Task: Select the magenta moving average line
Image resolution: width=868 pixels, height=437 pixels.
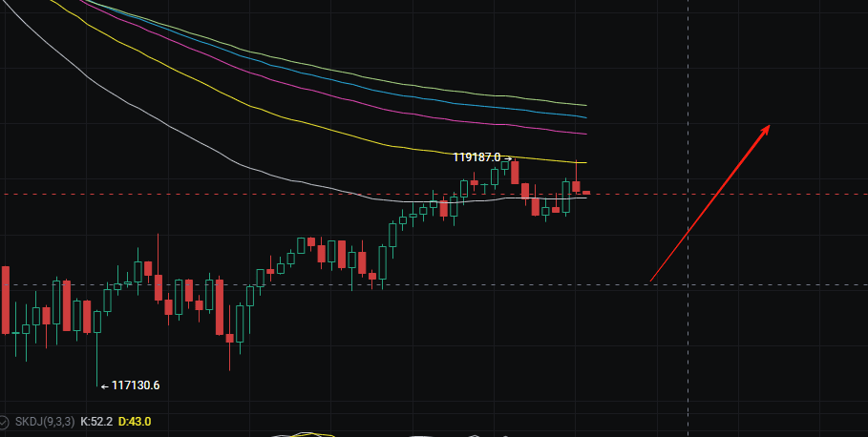Action: click(332, 95)
